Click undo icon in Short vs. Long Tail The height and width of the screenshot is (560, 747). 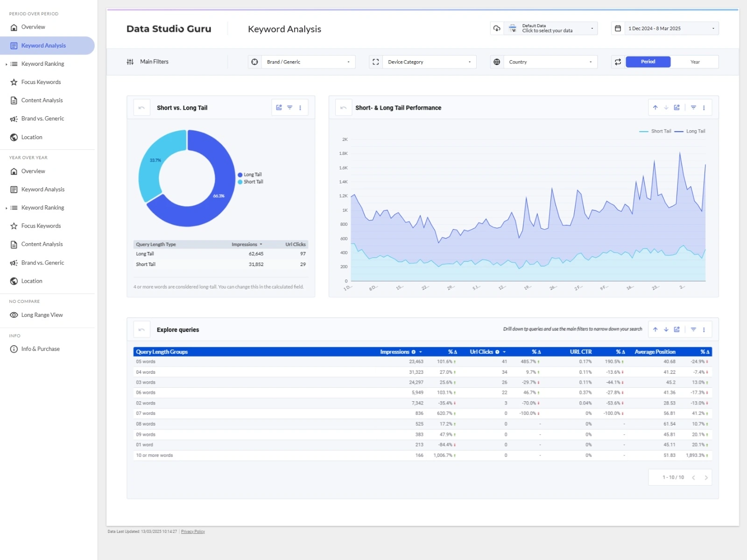[141, 108]
